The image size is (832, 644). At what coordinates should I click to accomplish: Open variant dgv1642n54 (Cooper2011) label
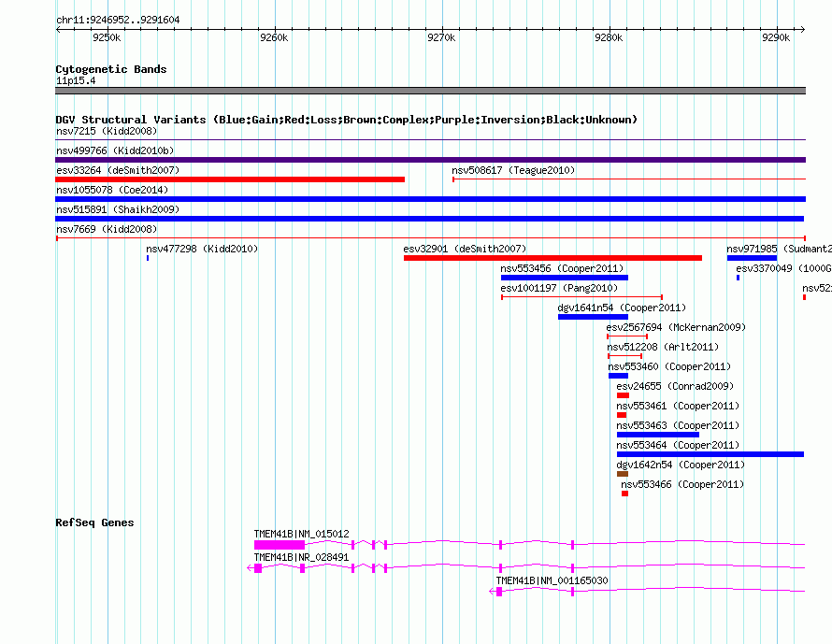pos(681,465)
